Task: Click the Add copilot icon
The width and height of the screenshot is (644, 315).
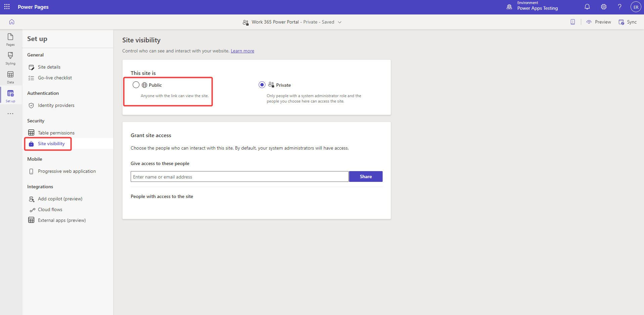Action: (x=31, y=199)
